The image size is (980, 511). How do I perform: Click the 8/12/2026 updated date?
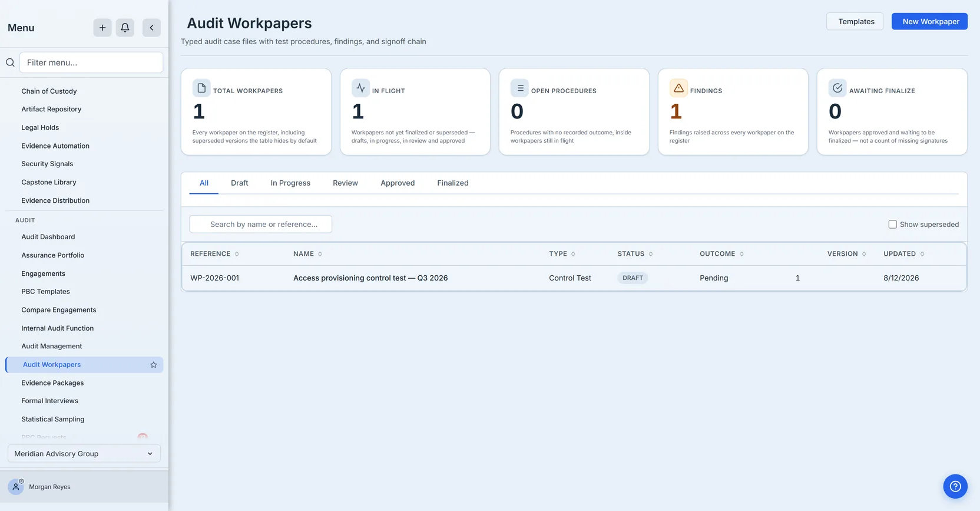pos(901,278)
